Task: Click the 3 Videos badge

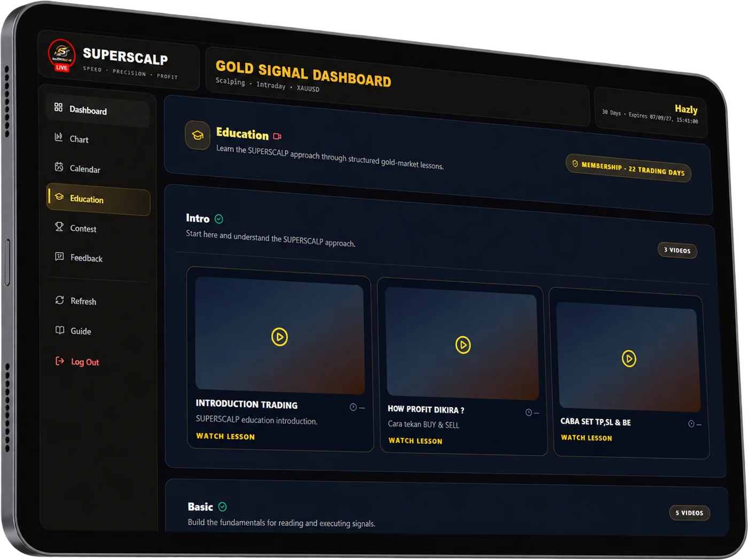Action: tap(677, 250)
